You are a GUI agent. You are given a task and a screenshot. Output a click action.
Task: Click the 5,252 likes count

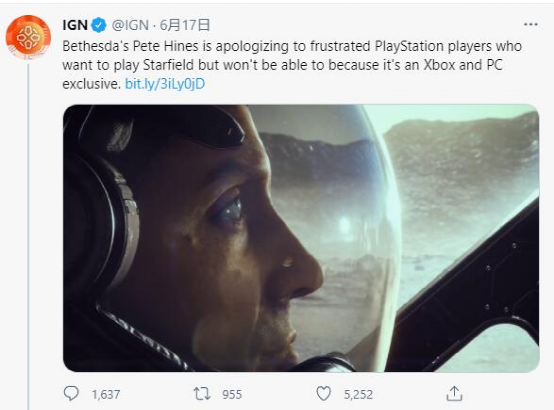[x=358, y=394]
